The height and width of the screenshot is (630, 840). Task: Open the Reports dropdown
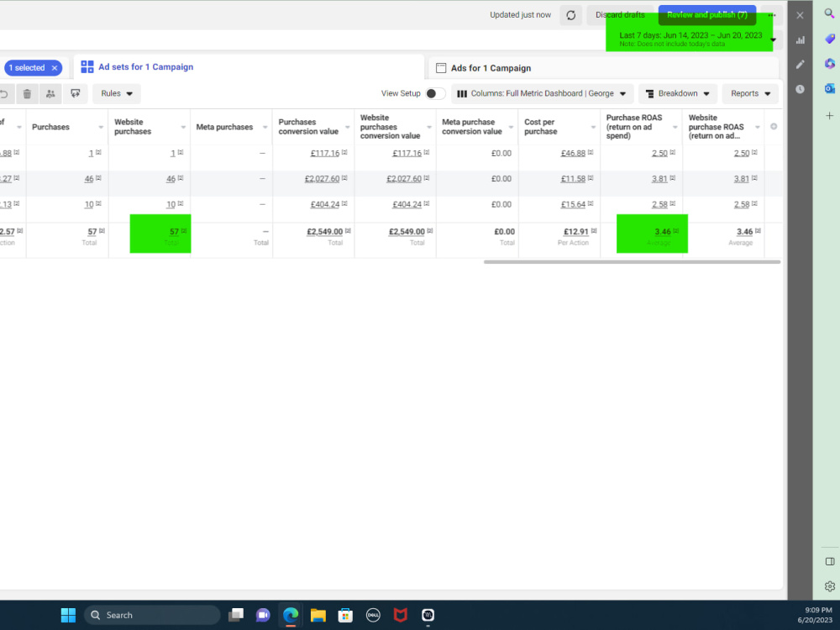(750, 94)
